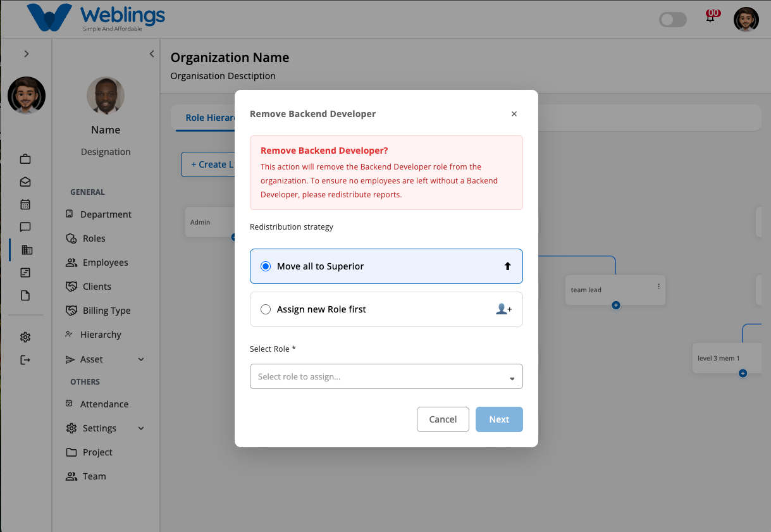Switch to the Role Hierarchy tab

[x=210, y=118]
